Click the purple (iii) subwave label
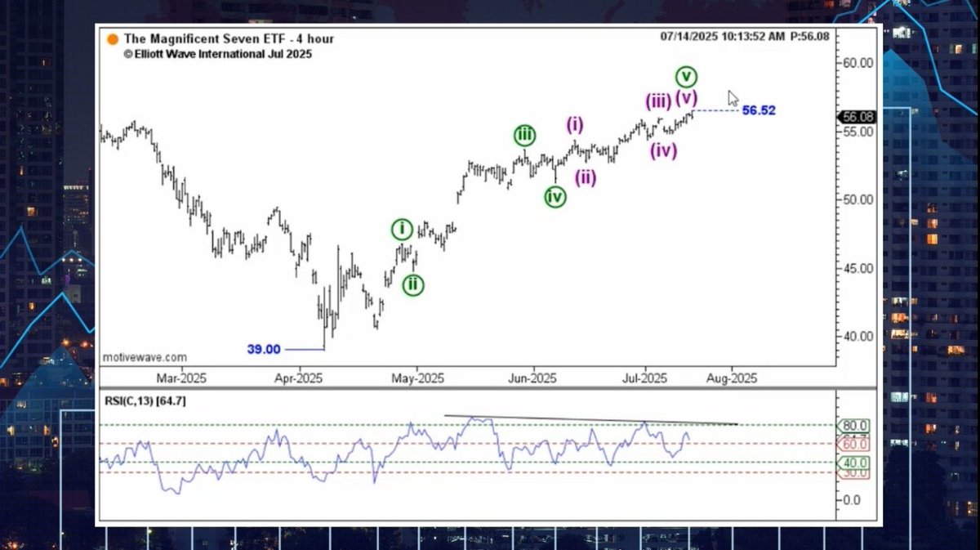Image resolution: width=980 pixels, height=550 pixels. [658, 102]
